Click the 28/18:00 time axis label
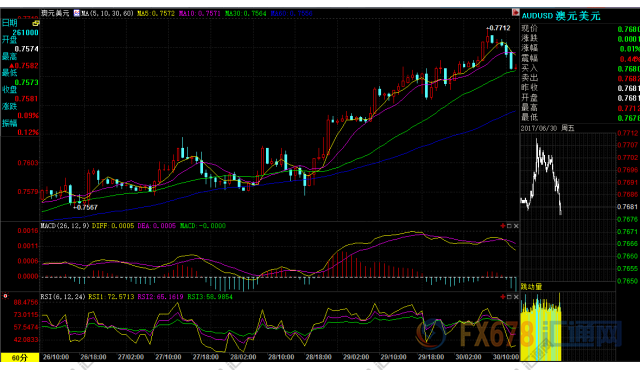640x370 pixels. point(318,357)
